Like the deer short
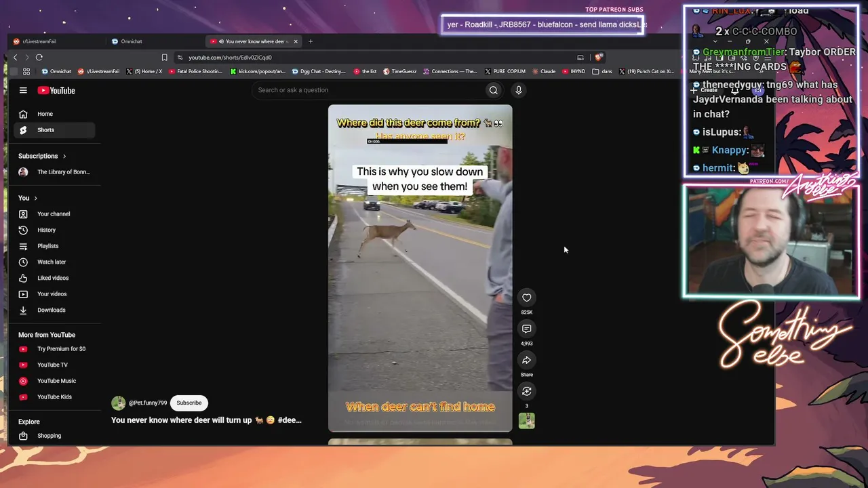The width and height of the screenshot is (868, 488). point(527,298)
